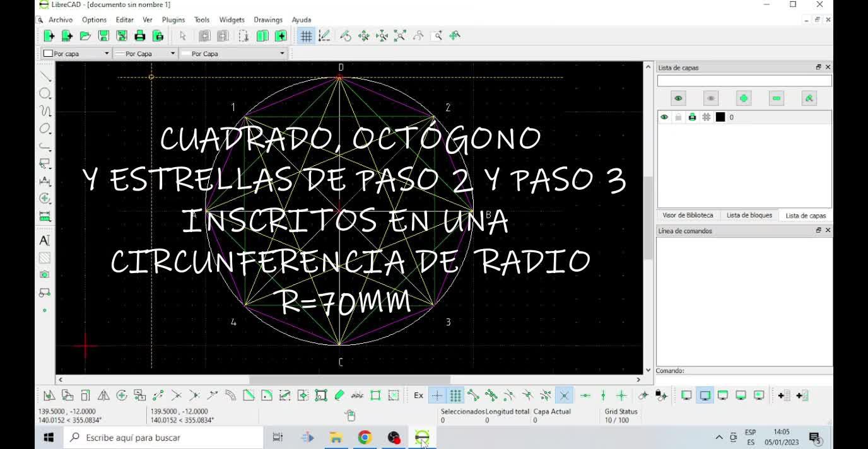Open a file with the folder icon
Screen dimensions: 868x449
pos(85,36)
